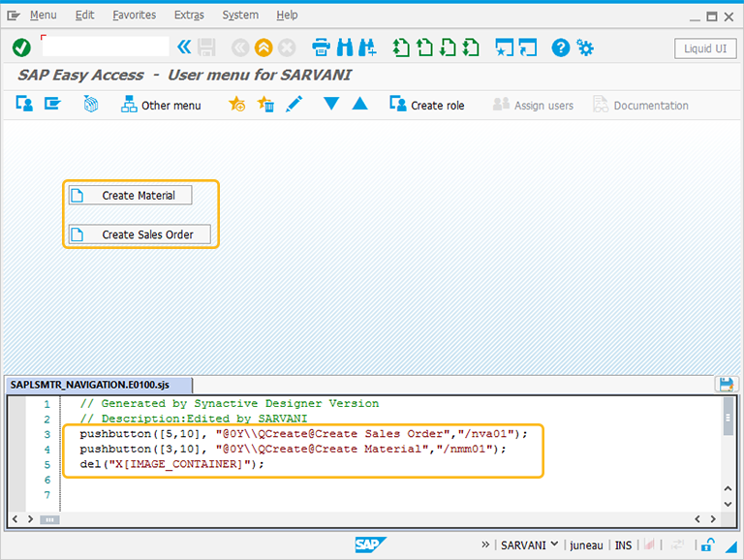Click the Documentation button
The image size is (744, 560).
click(640, 105)
